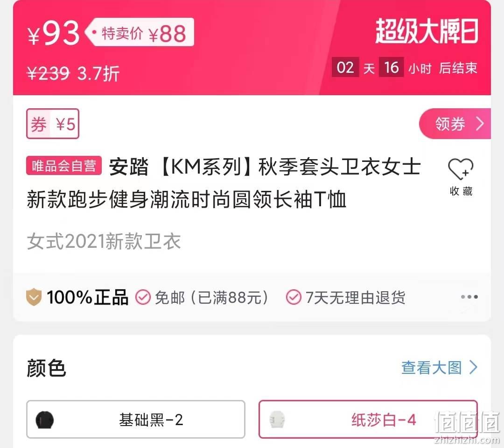Tap the 券 ¥5 coupon tag
The image size is (504, 448).
53,124
